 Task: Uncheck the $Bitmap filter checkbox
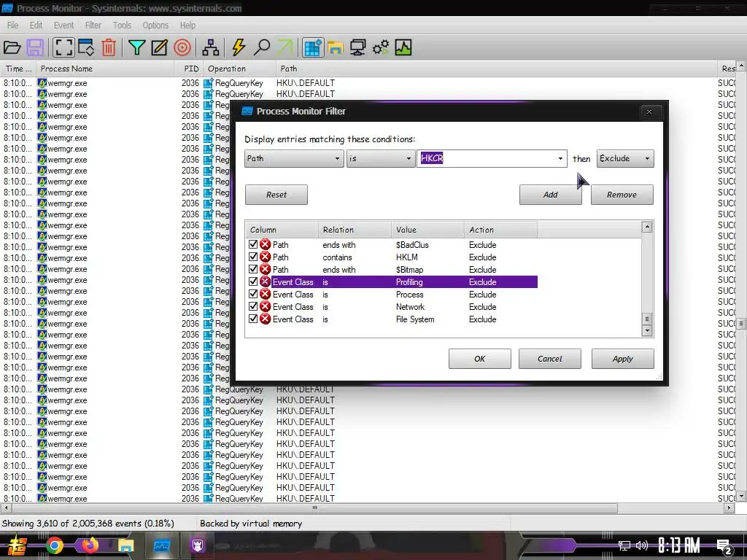253,269
